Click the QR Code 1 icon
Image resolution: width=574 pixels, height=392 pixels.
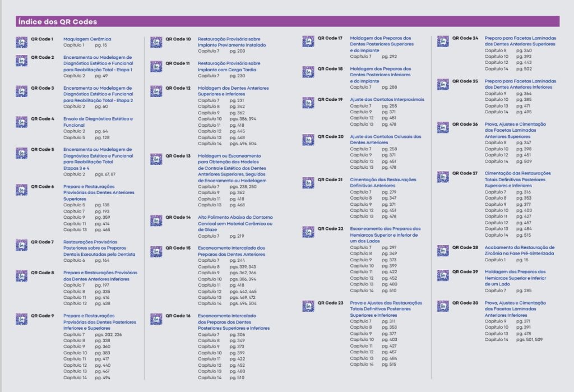[21, 41]
